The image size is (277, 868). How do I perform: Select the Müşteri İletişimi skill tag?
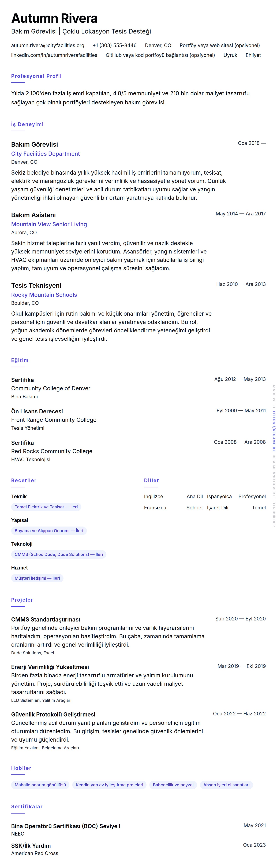[37, 578]
